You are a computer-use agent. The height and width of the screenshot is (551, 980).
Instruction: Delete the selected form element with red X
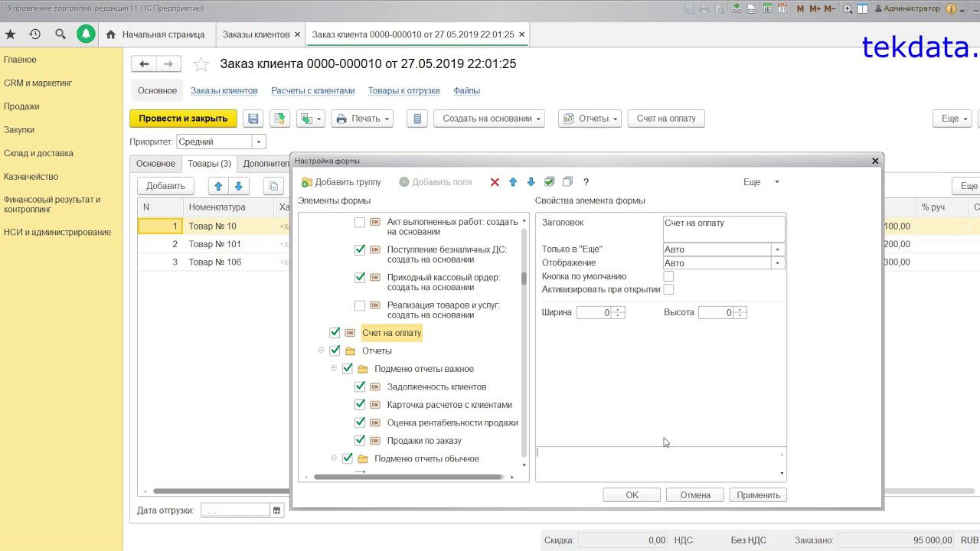[x=495, y=182]
